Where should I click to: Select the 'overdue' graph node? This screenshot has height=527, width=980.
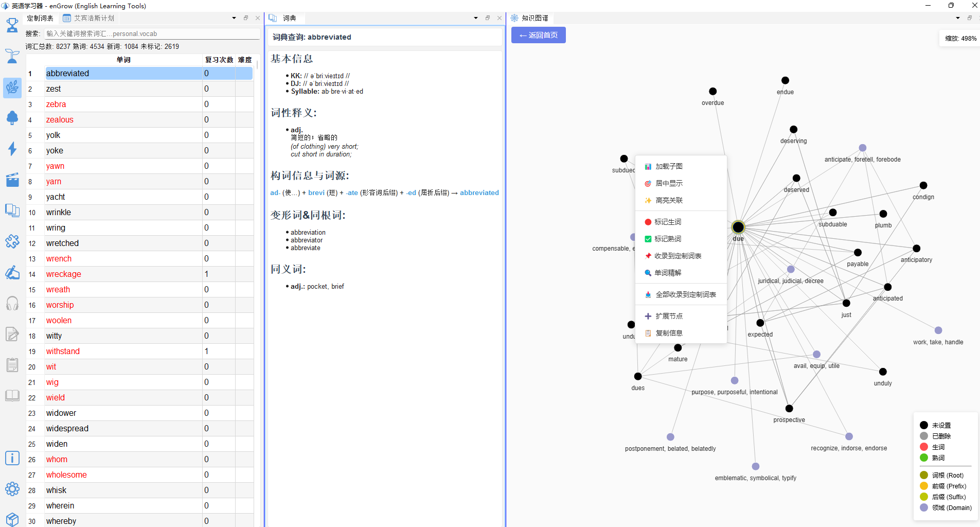[x=712, y=91]
